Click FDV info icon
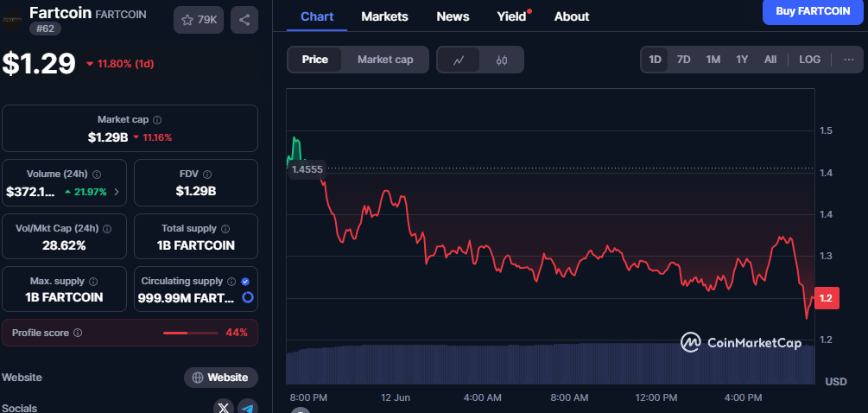 (x=207, y=174)
